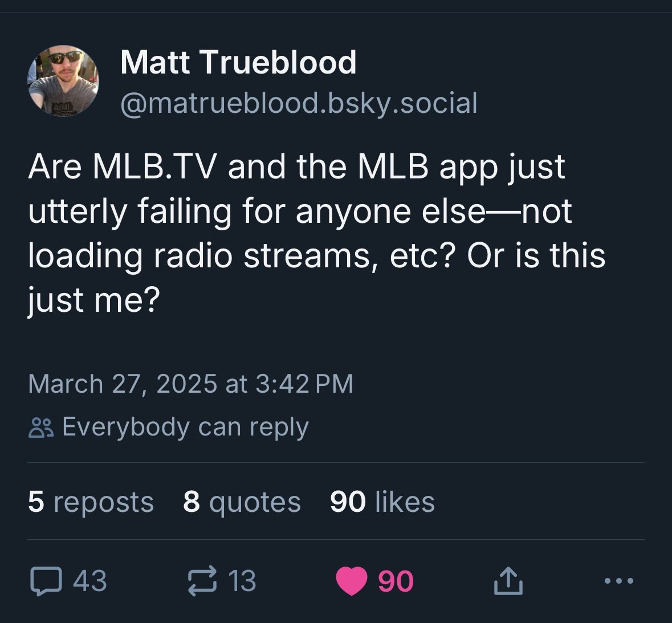The image size is (672, 623).
Task: Click the 'just me?' last line of post
Action: [93, 300]
